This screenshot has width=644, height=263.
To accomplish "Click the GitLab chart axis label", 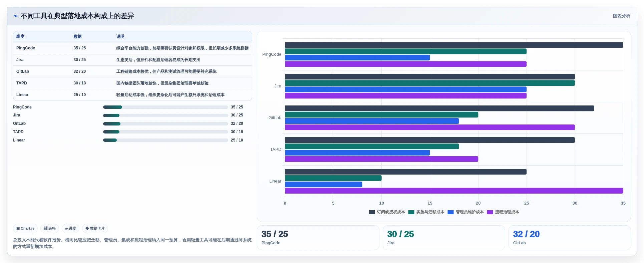I will pyautogui.click(x=275, y=118).
